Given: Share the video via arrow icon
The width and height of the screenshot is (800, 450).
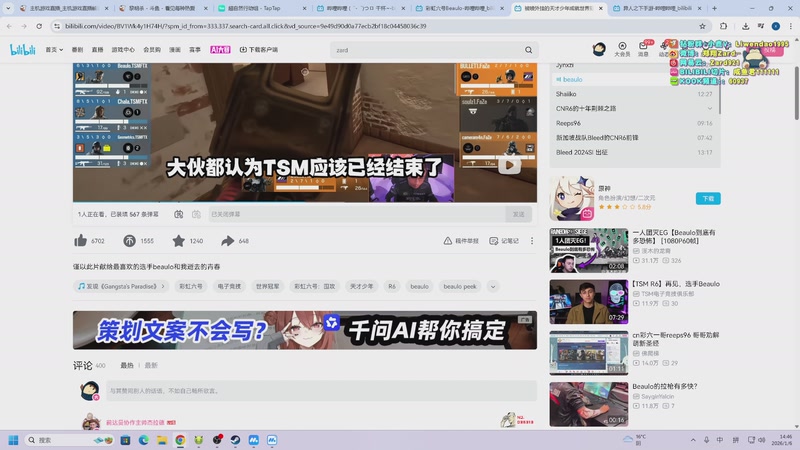Looking at the screenshot, I should coord(228,241).
